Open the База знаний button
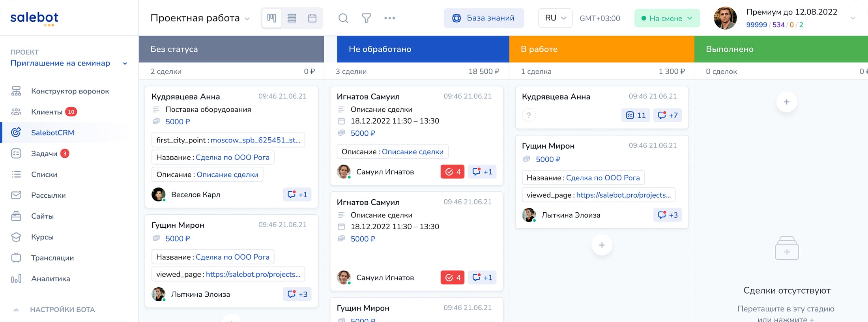Viewport: 868px width, 322px height. tap(484, 18)
